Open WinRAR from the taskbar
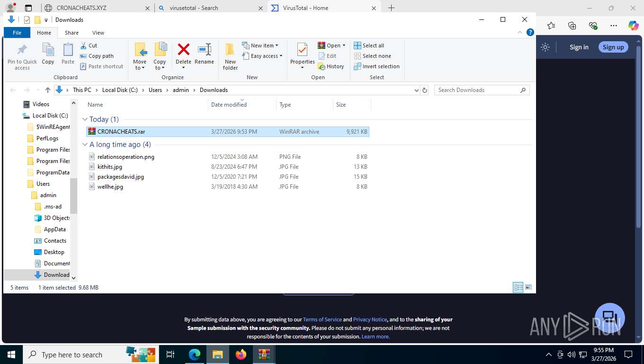 264,355
